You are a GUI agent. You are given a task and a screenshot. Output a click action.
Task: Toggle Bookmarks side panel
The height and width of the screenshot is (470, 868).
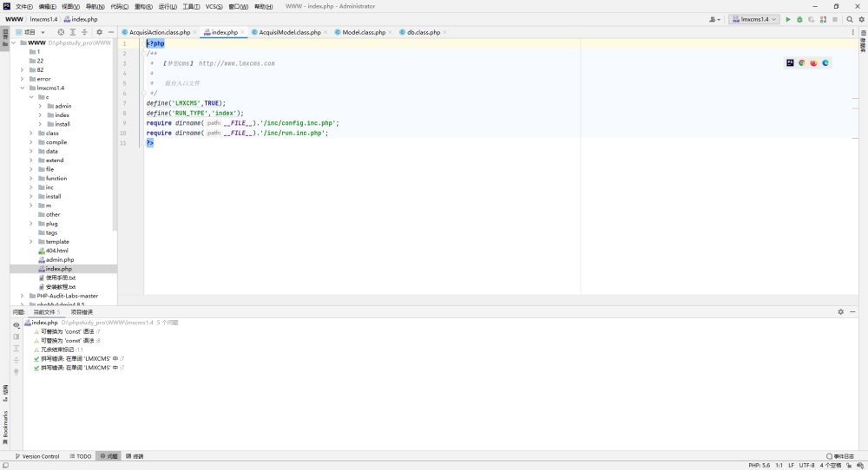click(x=5, y=427)
